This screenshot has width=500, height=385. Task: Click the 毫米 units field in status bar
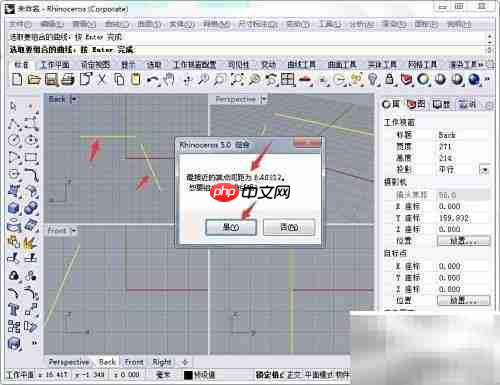163,375
